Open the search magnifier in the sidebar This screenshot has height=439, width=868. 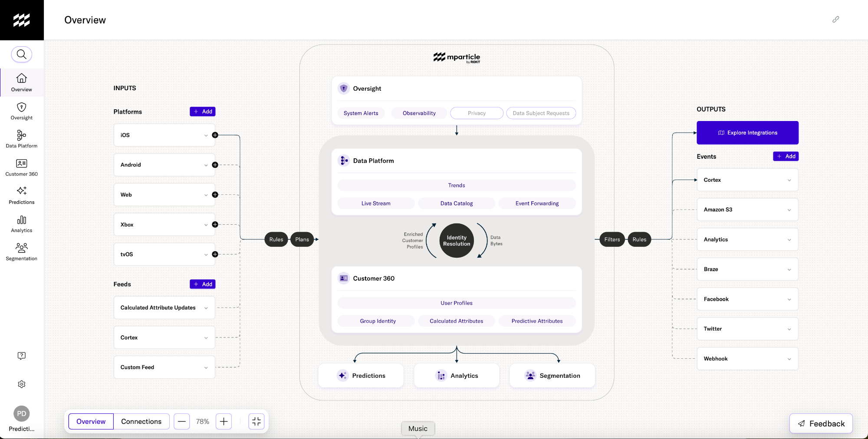(x=22, y=55)
